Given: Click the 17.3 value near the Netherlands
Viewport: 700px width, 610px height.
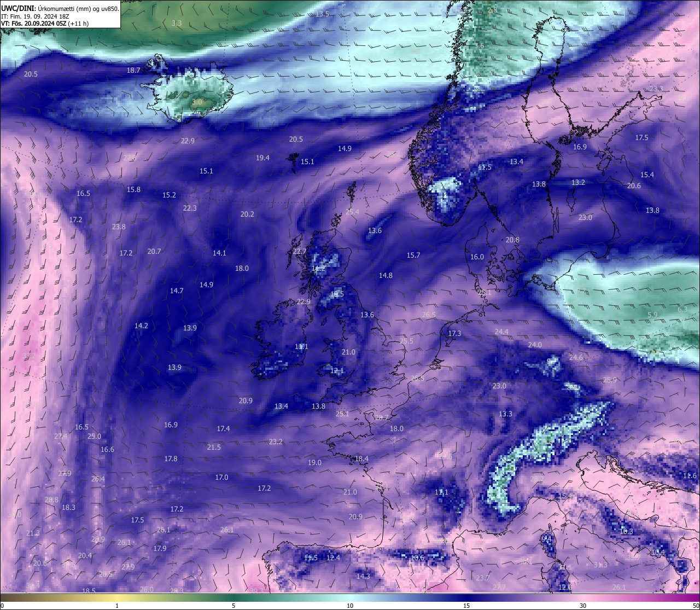Looking at the screenshot, I should 454,334.
